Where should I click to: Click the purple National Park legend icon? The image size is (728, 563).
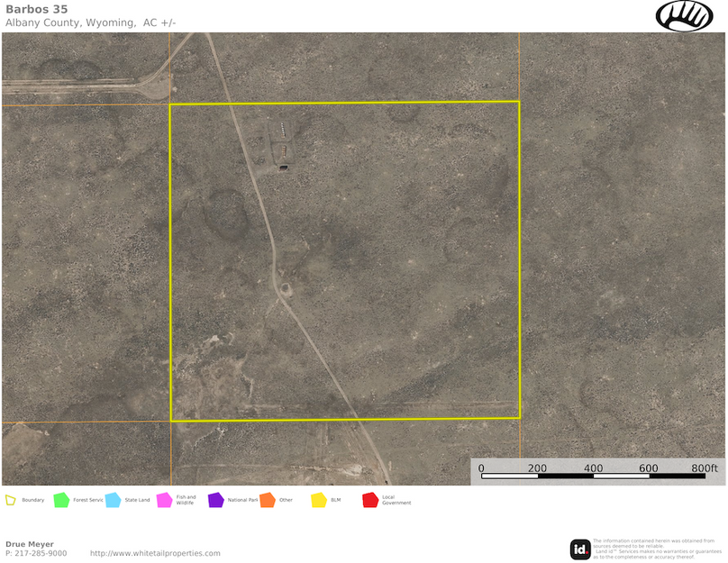[215, 500]
